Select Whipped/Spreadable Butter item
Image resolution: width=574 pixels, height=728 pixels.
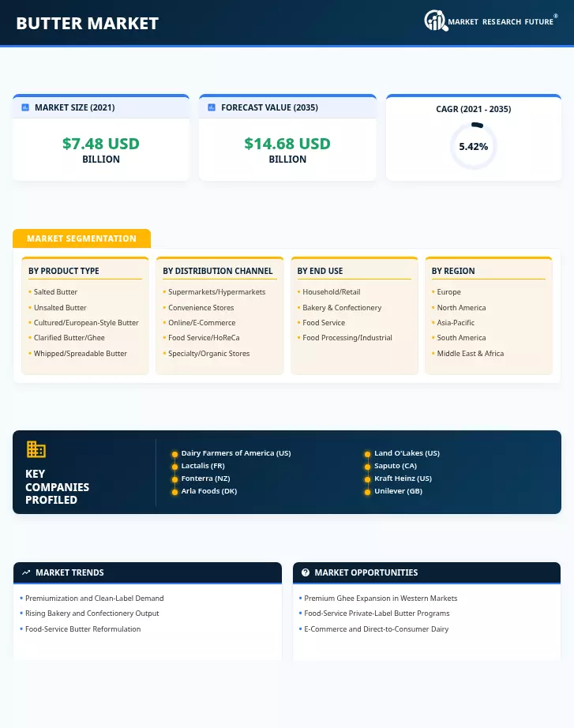click(81, 353)
